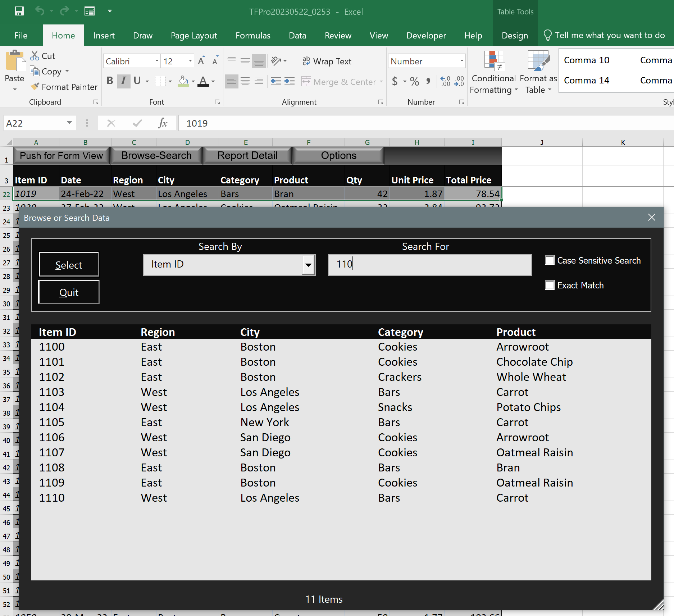Open Conditional Formatting menu
This screenshot has width=674, height=616.
coord(493,72)
